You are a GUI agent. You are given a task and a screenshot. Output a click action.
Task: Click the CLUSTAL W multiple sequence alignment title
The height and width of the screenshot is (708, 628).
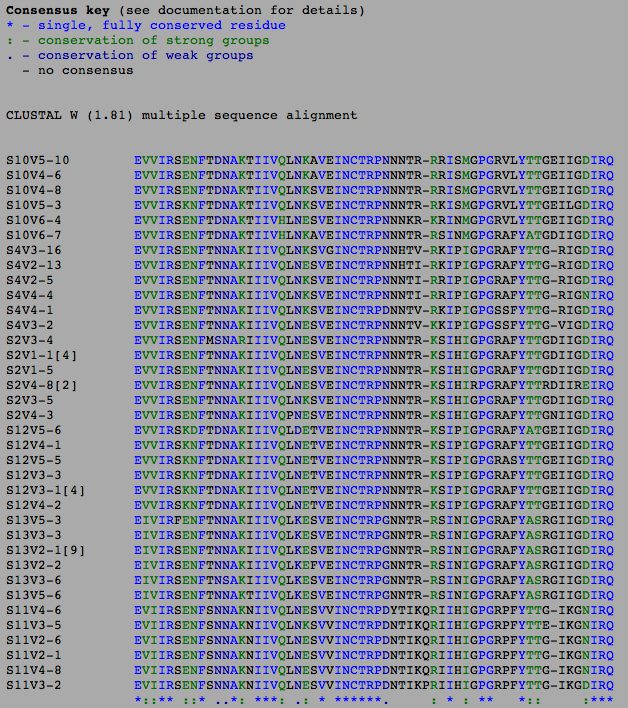pyautogui.click(x=181, y=115)
